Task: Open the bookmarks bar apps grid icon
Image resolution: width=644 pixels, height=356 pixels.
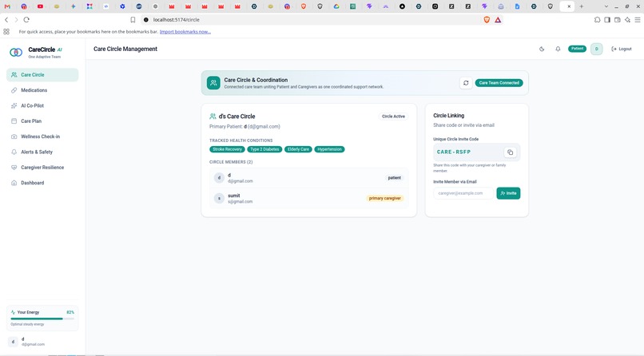Action: click(x=6, y=32)
